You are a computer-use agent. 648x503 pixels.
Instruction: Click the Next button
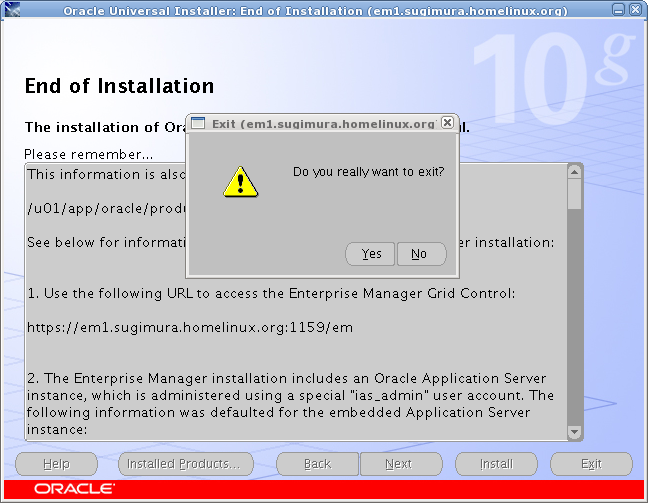click(401, 464)
